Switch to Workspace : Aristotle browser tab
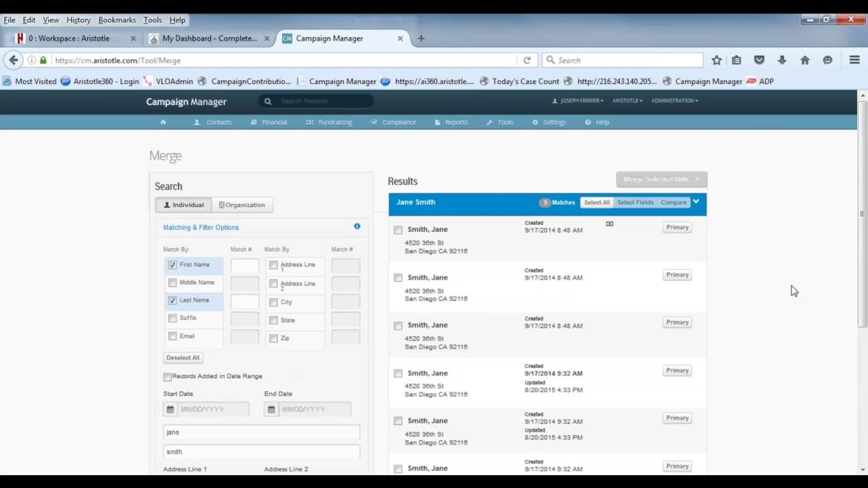868x488 pixels. 75,39
